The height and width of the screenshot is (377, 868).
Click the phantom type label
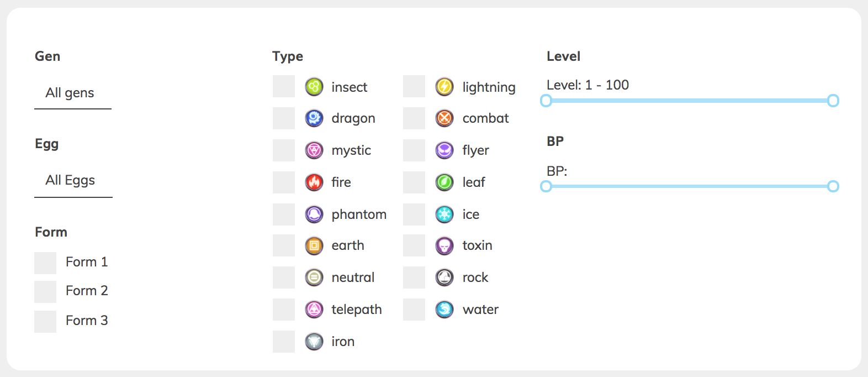[x=359, y=214]
